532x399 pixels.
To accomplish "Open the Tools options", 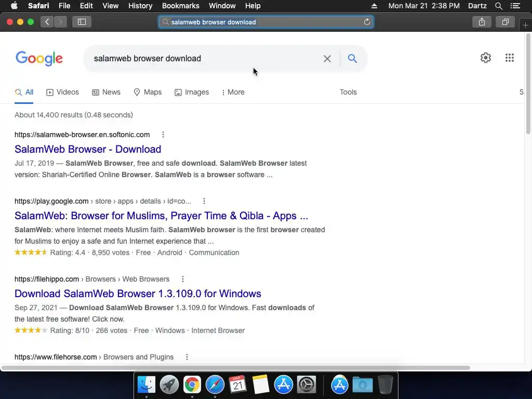I will [x=348, y=92].
